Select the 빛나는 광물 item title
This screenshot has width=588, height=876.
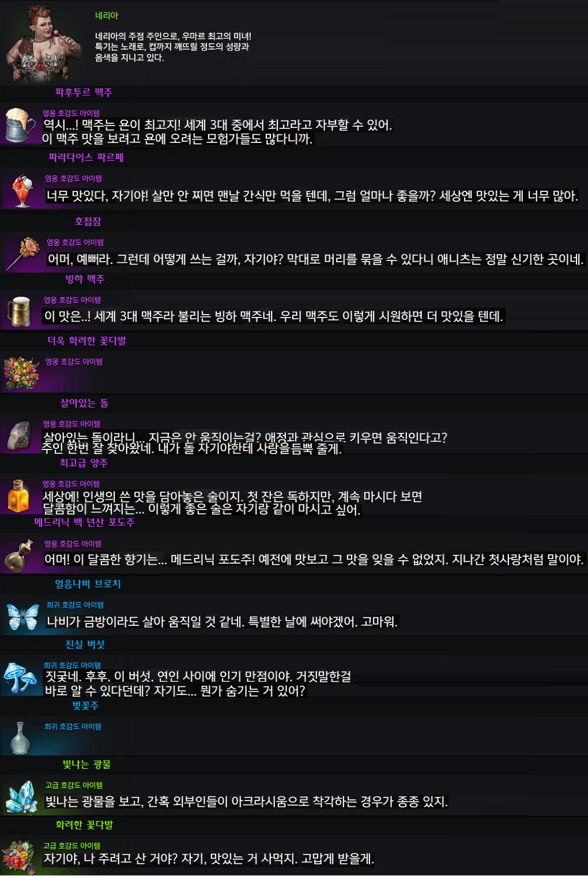coord(87,764)
